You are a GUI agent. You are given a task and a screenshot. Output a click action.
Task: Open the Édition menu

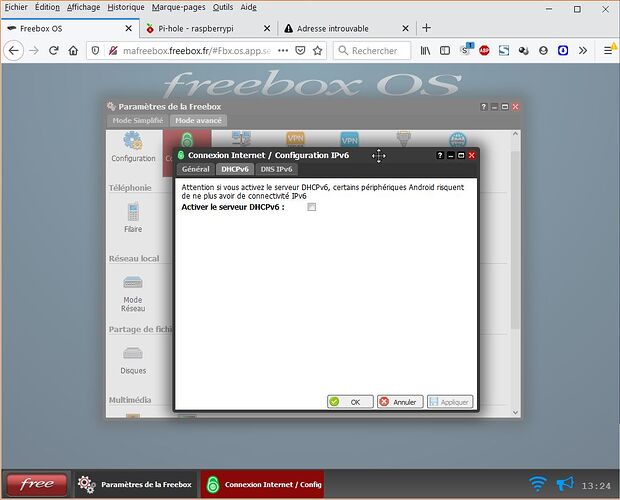[47, 7]
